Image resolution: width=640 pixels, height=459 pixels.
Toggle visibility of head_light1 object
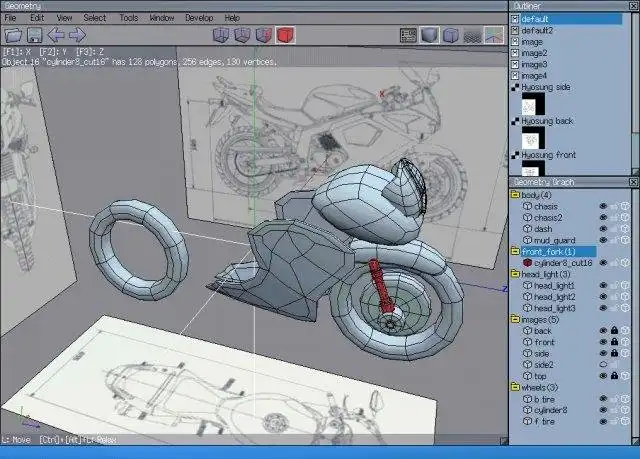coord(604,286)
